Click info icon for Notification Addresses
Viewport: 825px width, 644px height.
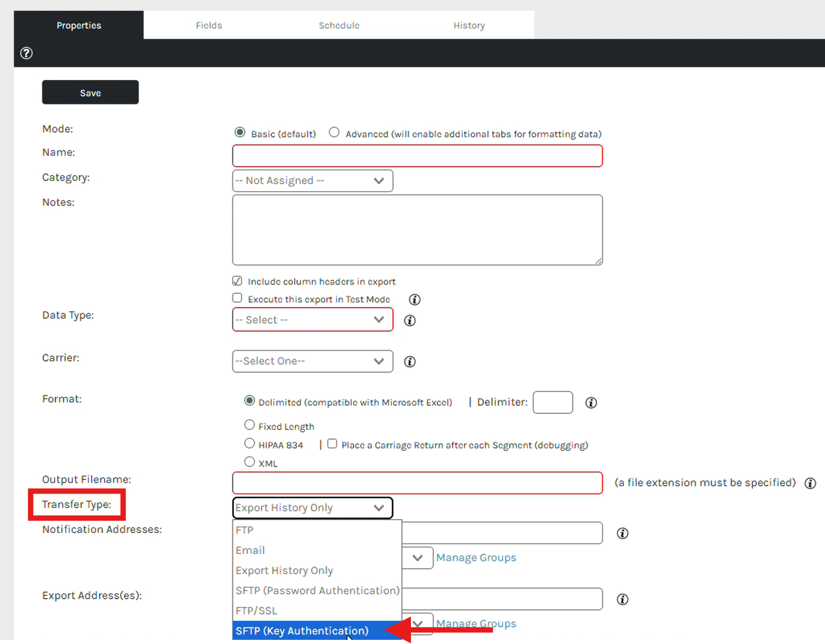coord(622,533)
